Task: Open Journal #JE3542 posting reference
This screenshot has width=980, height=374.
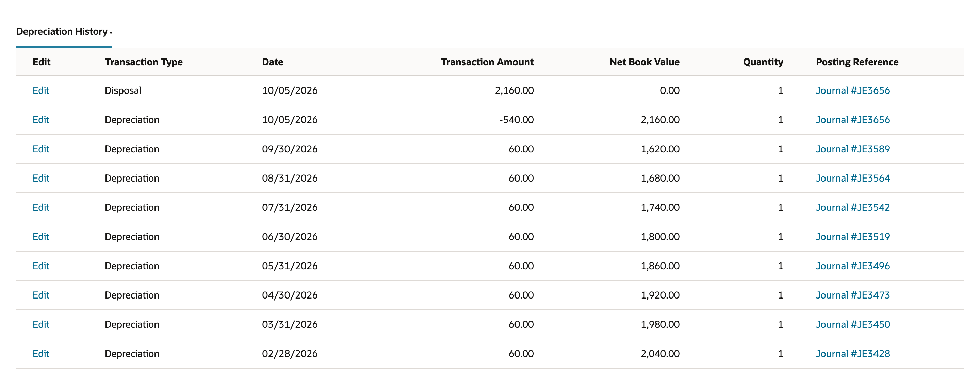Action: click(852, 207)
